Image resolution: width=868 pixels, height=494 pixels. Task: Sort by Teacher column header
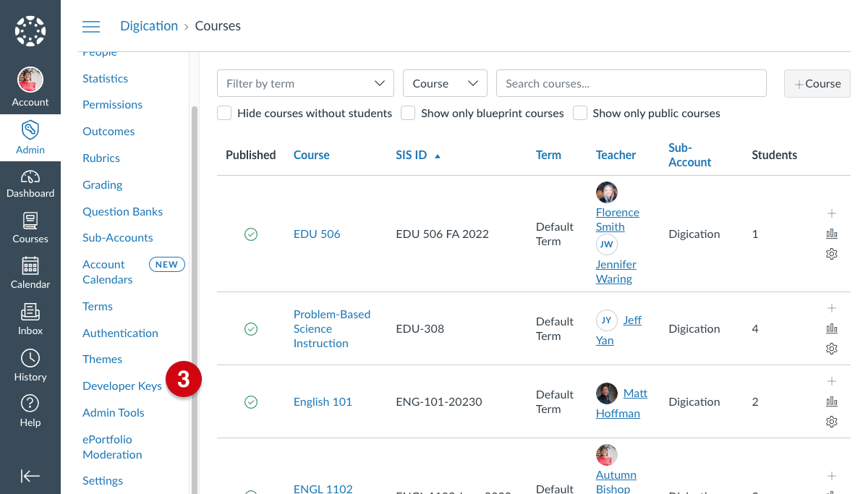click(x=616, y=155)
